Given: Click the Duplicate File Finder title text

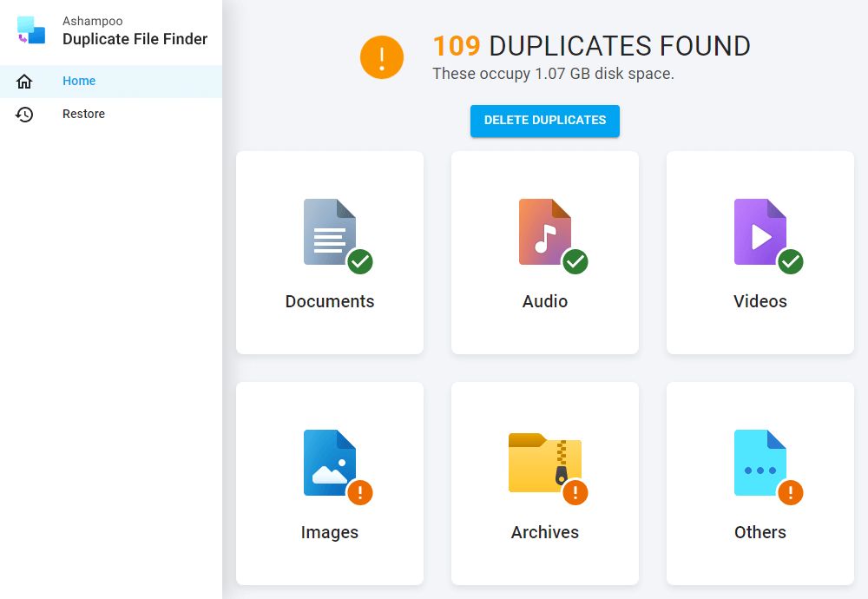Looking at the screenshot, I should coord(135,39).
